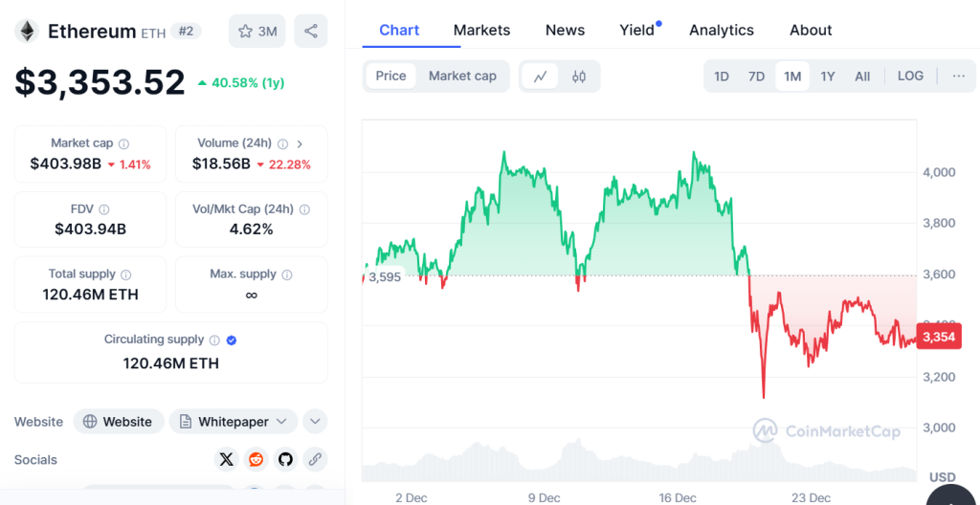Click the 16 Dec point on chart axis
The image size is (980, 505).
[678, 497]
